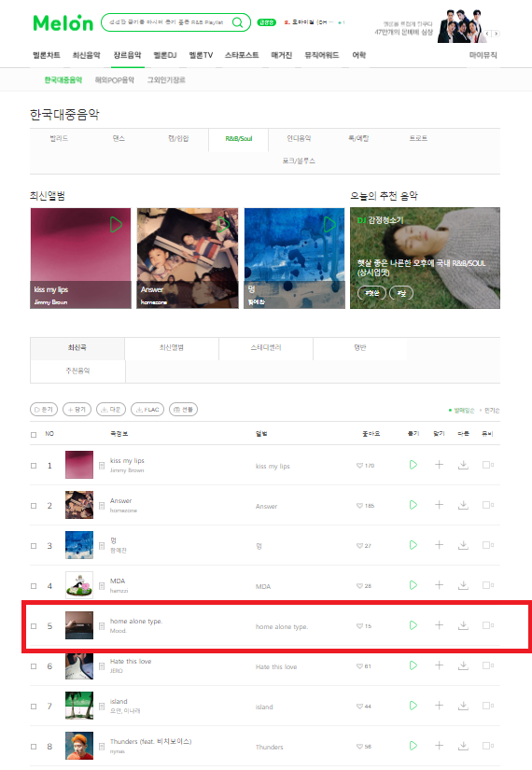The image size is (532, 770).
Task: Click the FLAC download button
Action: pos(147,409)
